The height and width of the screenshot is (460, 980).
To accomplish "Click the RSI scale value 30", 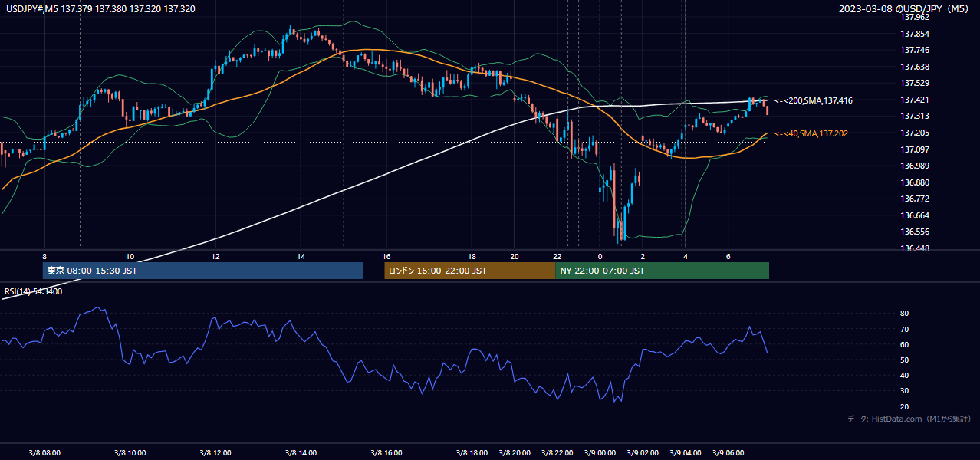I will (904, 390).
